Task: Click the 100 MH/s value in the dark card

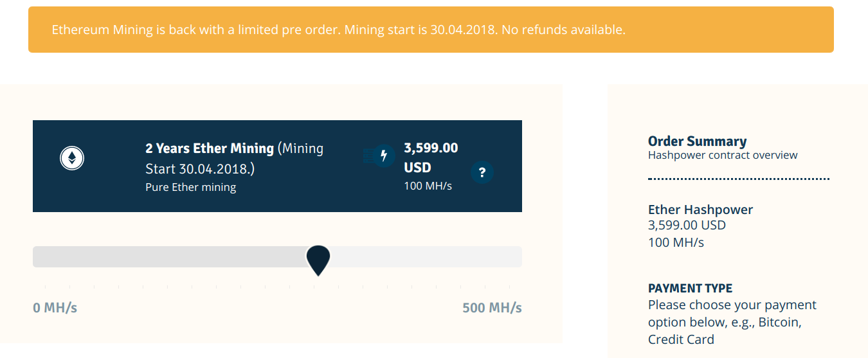Action: pyautogui.click(x=428, y=186)
